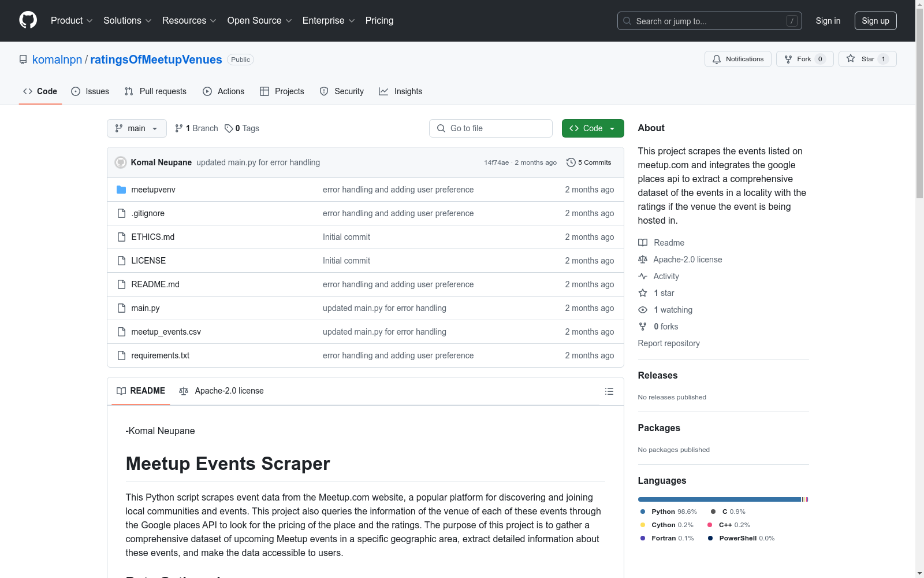Select the README tab in file viewer
Viewport: 924px width, 578px height.
[141, 391]
